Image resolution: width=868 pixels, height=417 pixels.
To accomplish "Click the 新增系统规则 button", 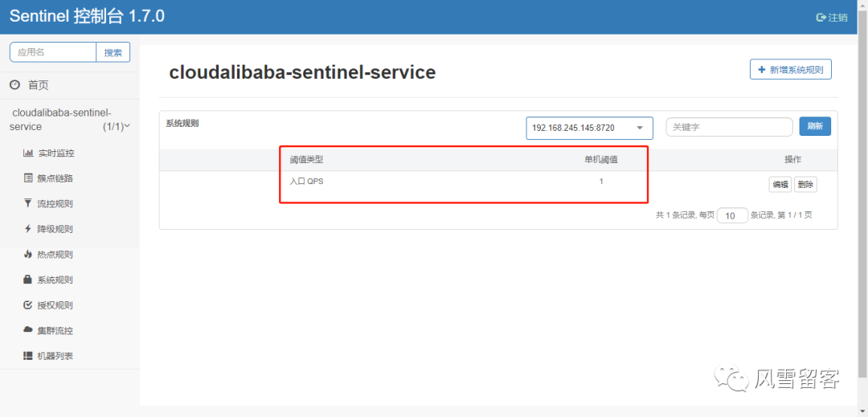I will 790,70.
